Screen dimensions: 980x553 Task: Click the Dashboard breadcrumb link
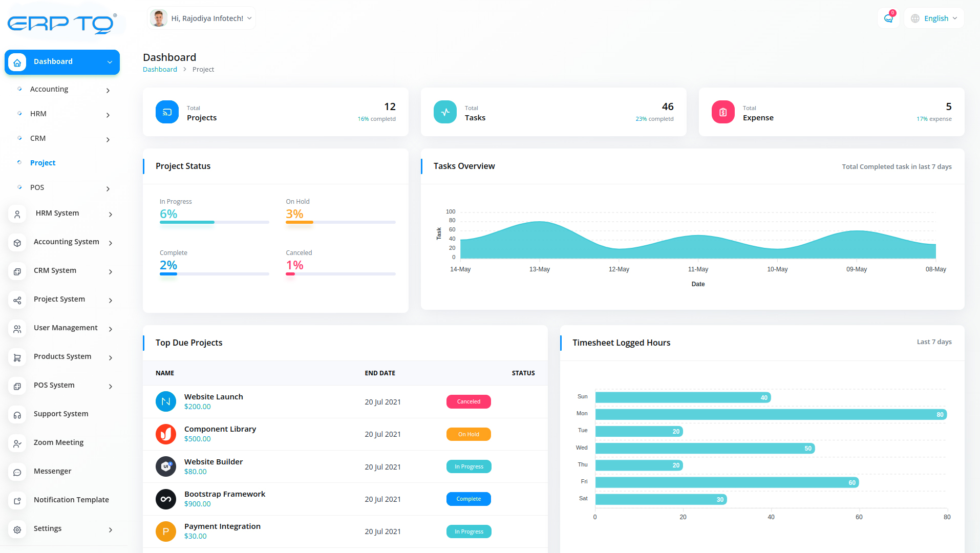tap(160, 70)
